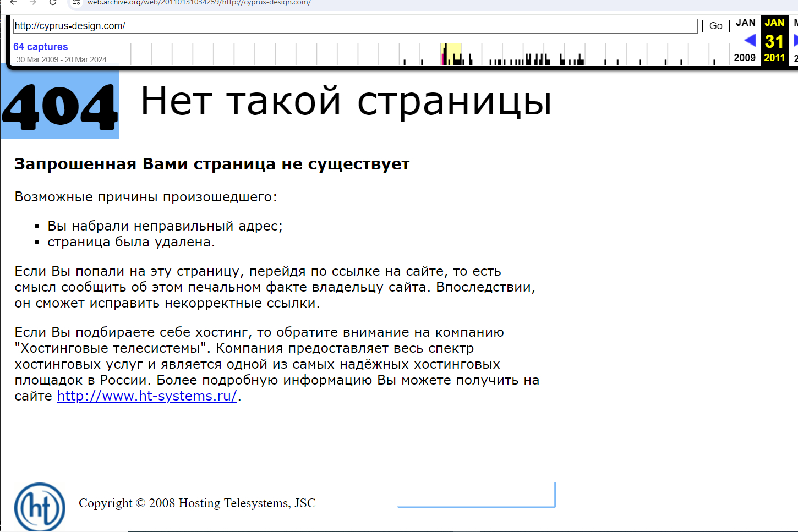Open site info icon in address bar
Screen dimensions: 798x532
[x=76, y=3]
